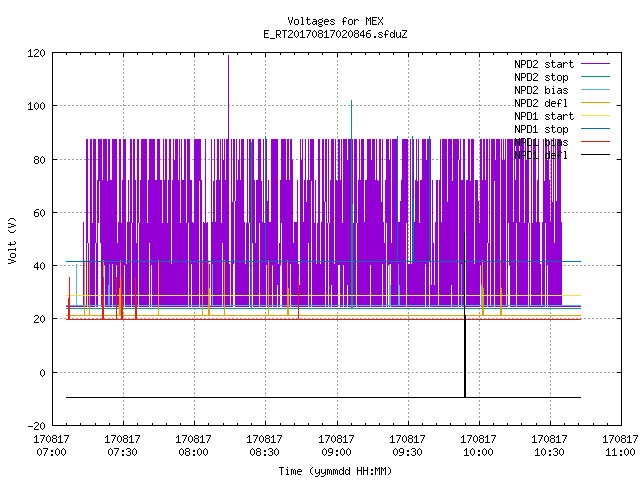Click the 'NPD1 start' legend label
Screen dimensions: 640x480
pyautogui.click(x=544, y=116)
